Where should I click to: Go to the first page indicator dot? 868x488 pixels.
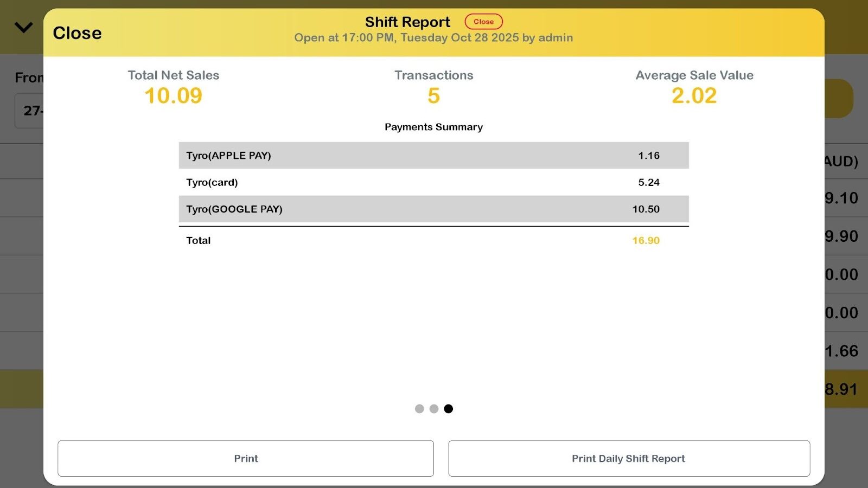[x=419, y=409]
